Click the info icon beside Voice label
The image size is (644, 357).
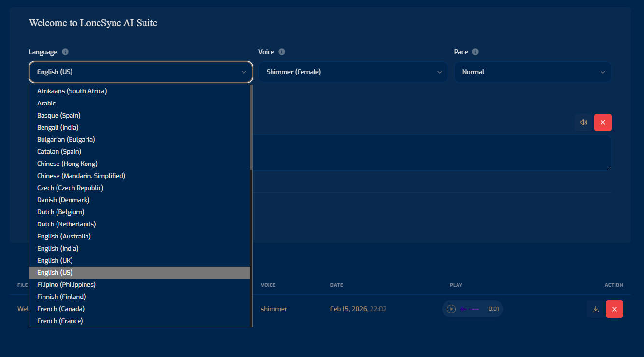(282, 52)
